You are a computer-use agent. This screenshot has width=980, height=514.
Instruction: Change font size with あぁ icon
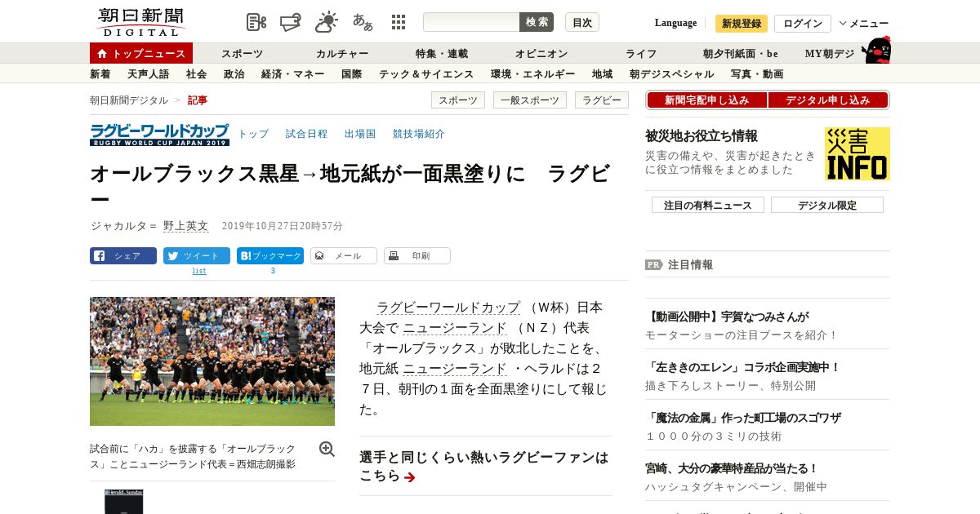tap(363, 22)
